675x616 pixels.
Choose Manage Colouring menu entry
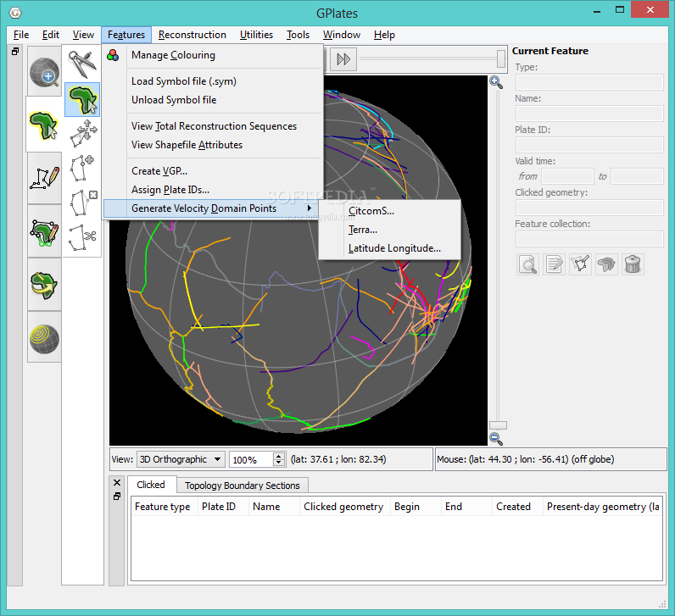(213, 55)
